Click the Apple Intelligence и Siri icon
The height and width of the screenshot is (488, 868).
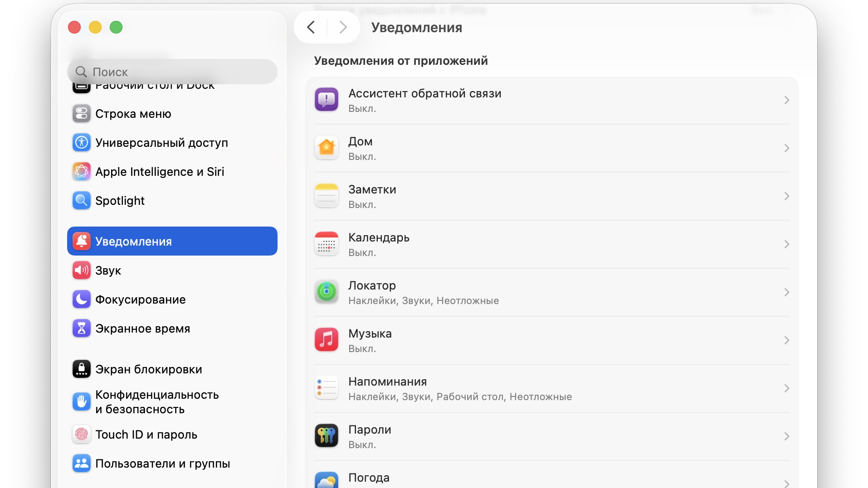coord(82,172)
